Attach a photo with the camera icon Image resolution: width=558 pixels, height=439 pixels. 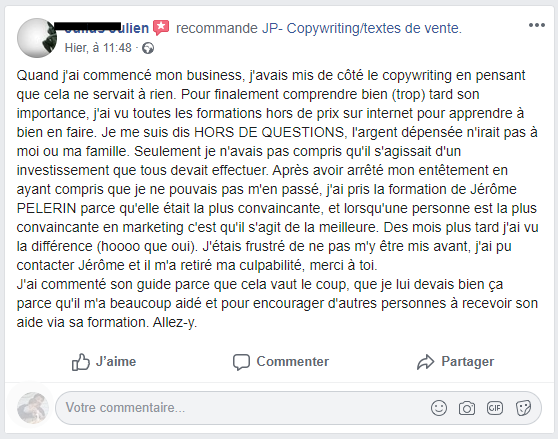coord(467,408)
